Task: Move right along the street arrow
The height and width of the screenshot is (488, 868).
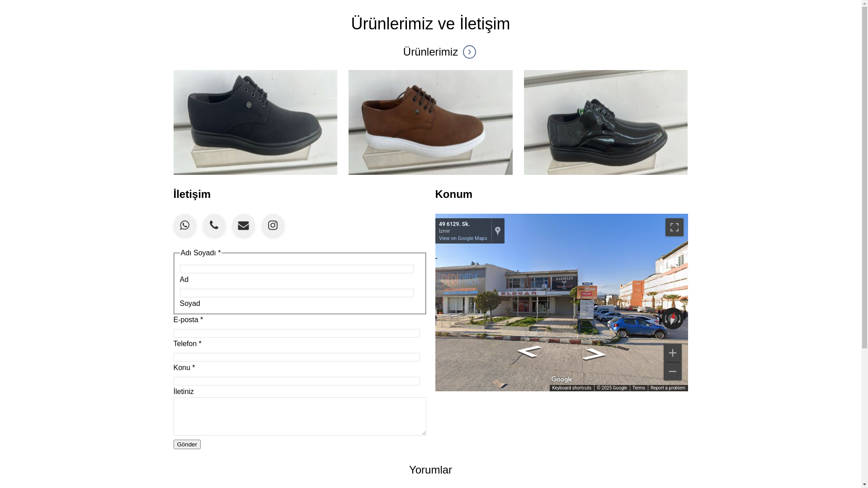Action: coord(594,354)
